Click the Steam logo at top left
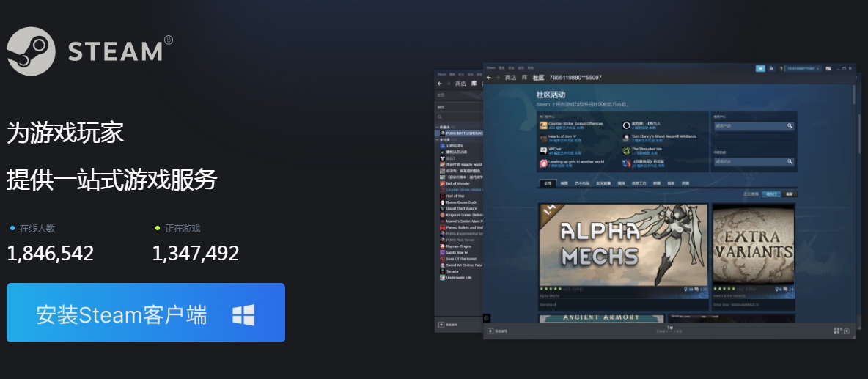868x379 pixels. pyautogui.click(x=31, y=51)
